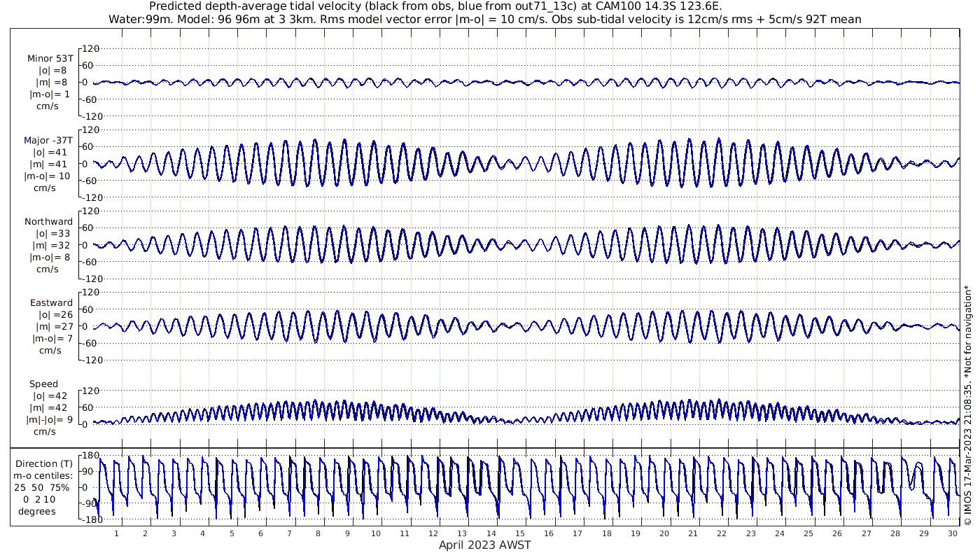Click the 180 tick on Direction axis

pyautogui.click(x=90, y=456)
